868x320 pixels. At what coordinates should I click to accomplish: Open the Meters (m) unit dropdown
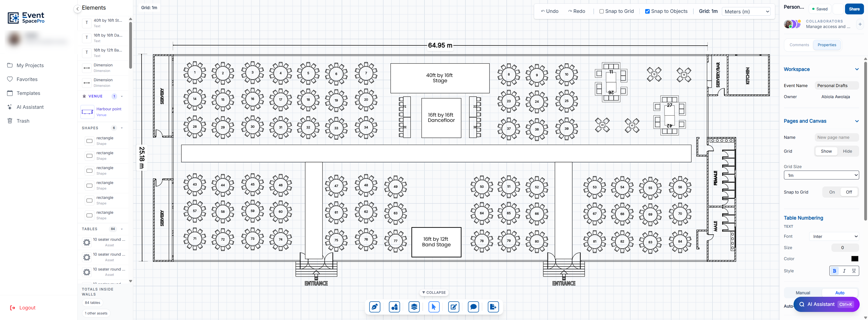point(746,11)
